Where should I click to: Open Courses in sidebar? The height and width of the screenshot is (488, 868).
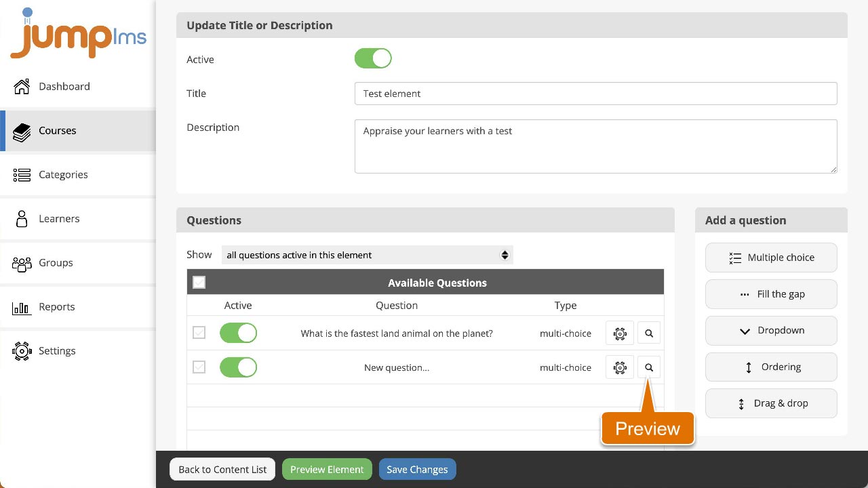[78, 130]
